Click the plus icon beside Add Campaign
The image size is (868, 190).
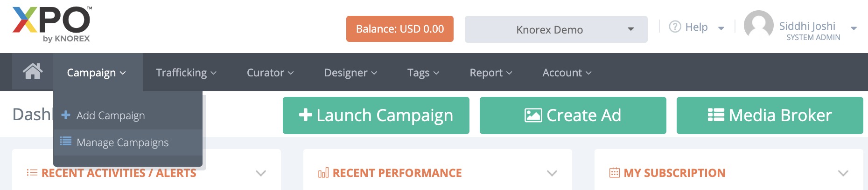coord(66,115)
